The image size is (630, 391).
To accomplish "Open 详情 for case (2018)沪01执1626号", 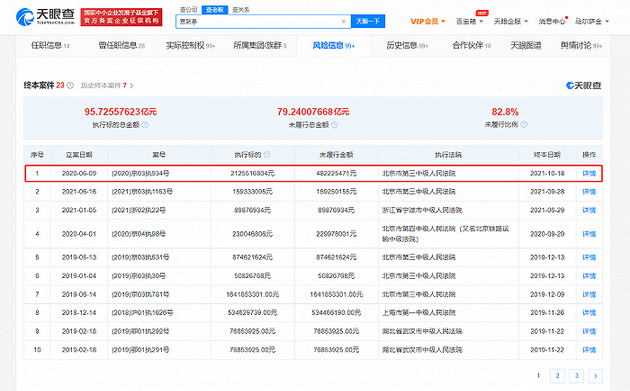I will pos(589,313).
